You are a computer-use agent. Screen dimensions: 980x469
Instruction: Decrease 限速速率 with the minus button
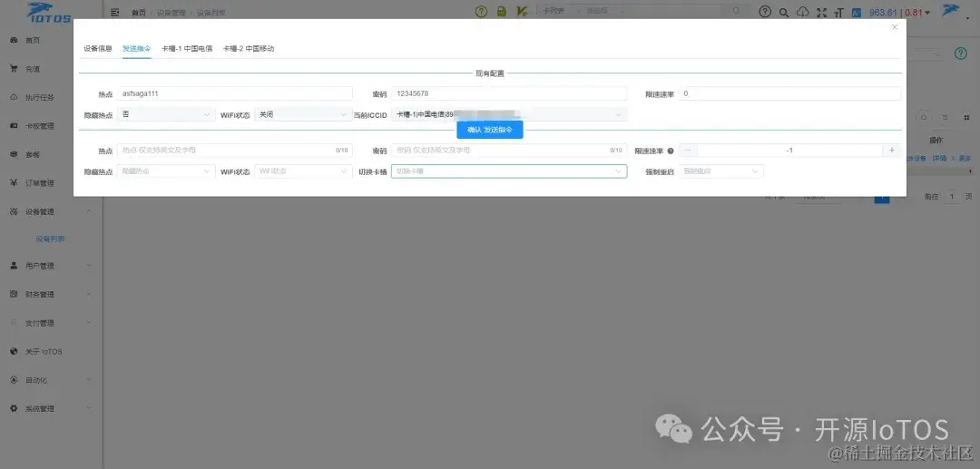[x=688, y=151]
